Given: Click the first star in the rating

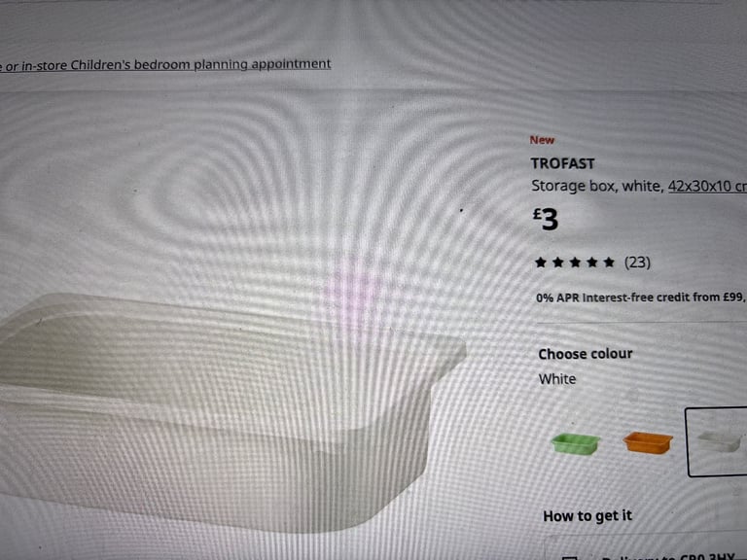Looking at the screenshot, I should tap(540, 262).
